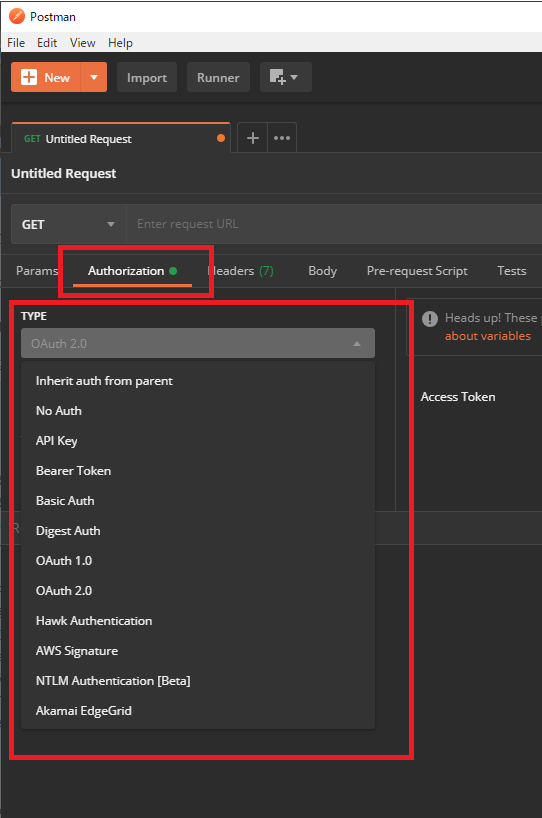Open the tab options ellipsis menu

click(282, 138)
